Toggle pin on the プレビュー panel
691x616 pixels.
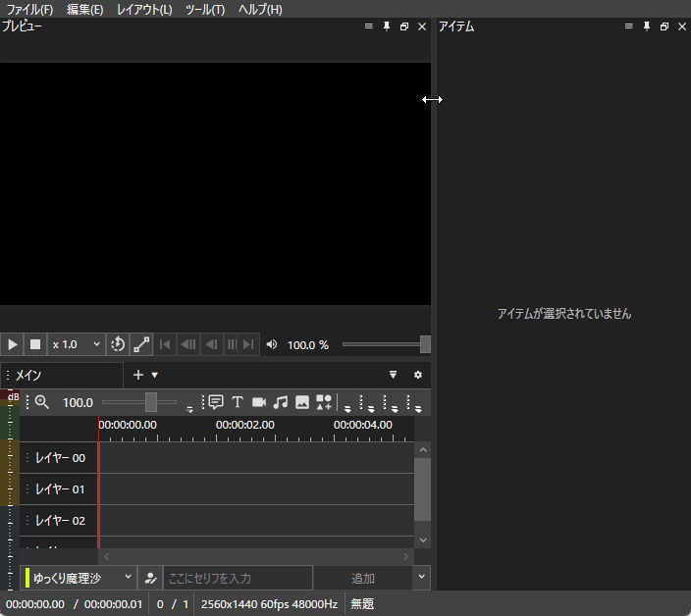coord(387,26)
